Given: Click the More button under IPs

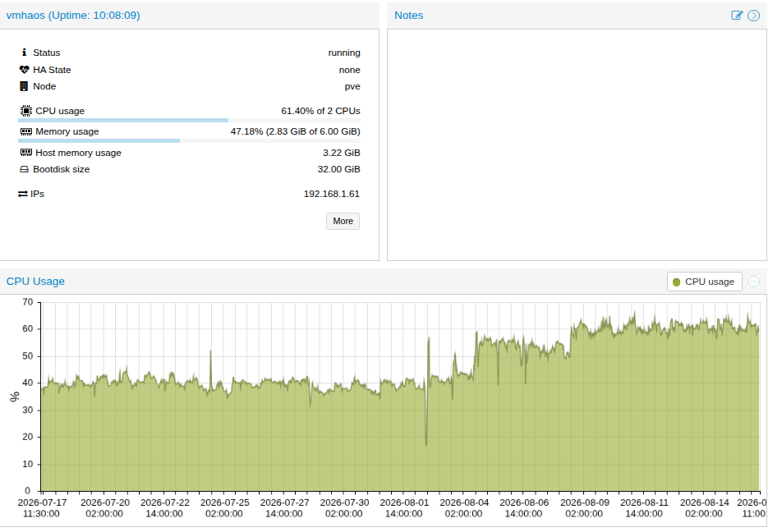Looking at the screenshot, I should (343, 221).
